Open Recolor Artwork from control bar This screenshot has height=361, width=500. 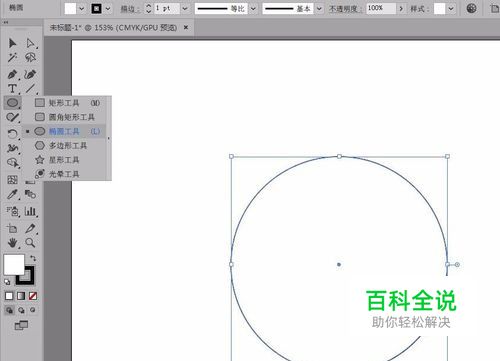click(471, 8)
